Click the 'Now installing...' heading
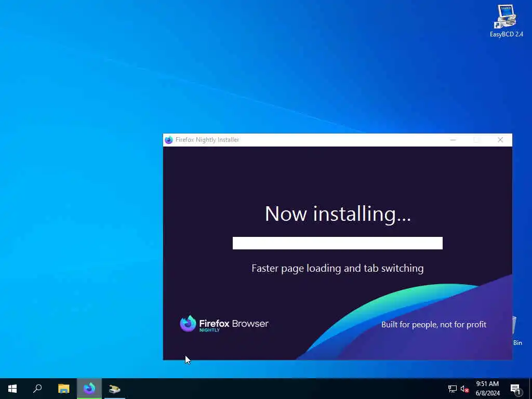 coord(338,214)
